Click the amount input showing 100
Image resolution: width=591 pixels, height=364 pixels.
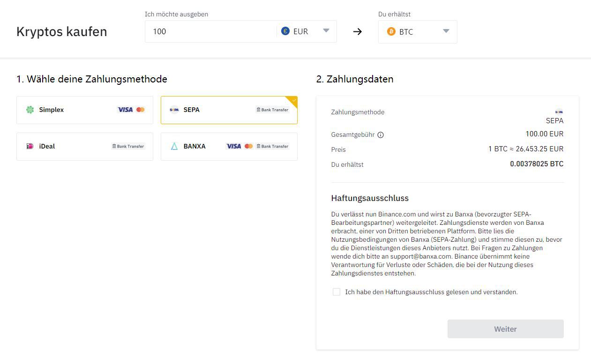tap(206, 31)
